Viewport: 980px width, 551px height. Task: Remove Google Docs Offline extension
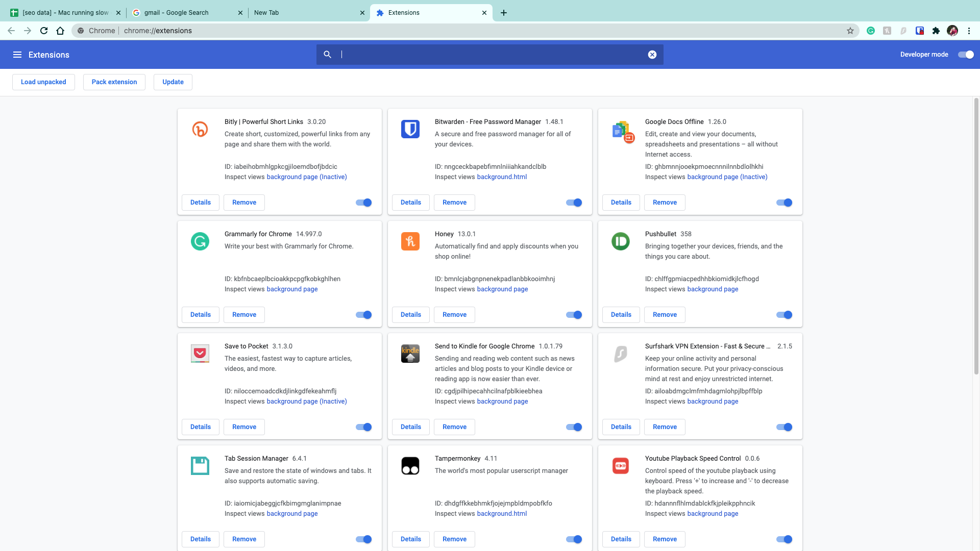[x=665, y=203]
